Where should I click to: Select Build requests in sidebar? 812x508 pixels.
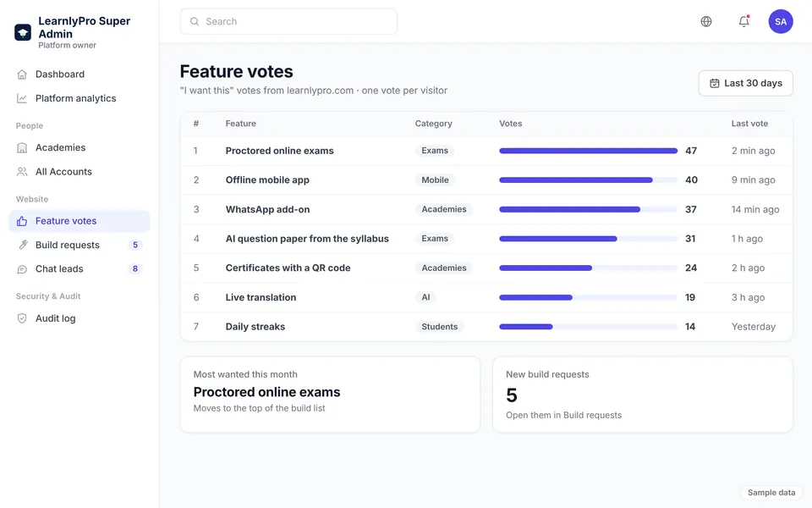tap(80, 246)
